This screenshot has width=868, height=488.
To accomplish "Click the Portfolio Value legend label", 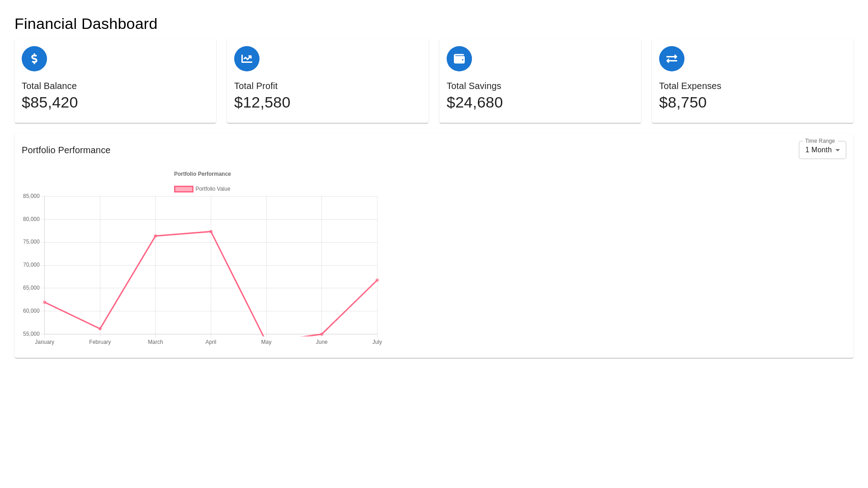I will (213, 189).
